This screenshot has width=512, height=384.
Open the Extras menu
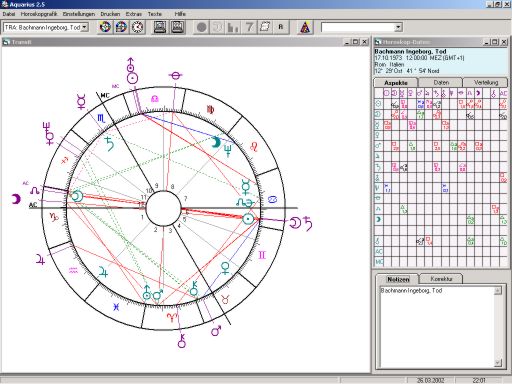click(134, 14)
